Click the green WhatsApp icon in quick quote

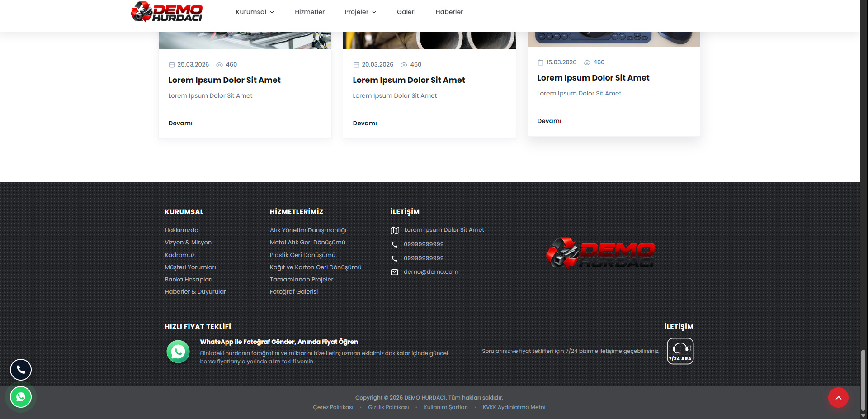178,352
